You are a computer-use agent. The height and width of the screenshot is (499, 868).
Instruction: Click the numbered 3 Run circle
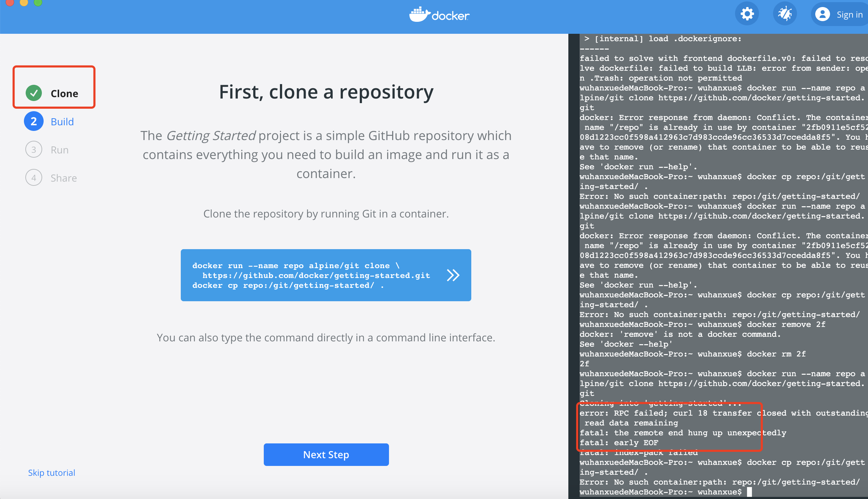(x=34, y=150)
